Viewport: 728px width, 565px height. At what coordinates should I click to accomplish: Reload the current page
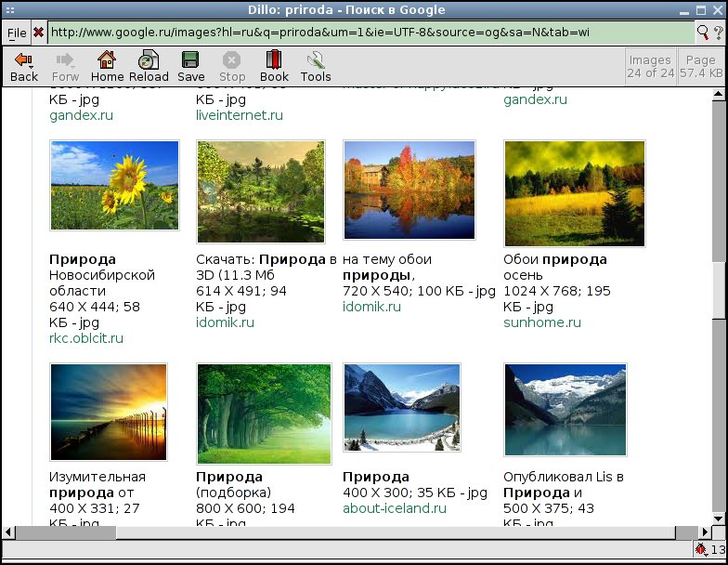click(x=149, y=67)
